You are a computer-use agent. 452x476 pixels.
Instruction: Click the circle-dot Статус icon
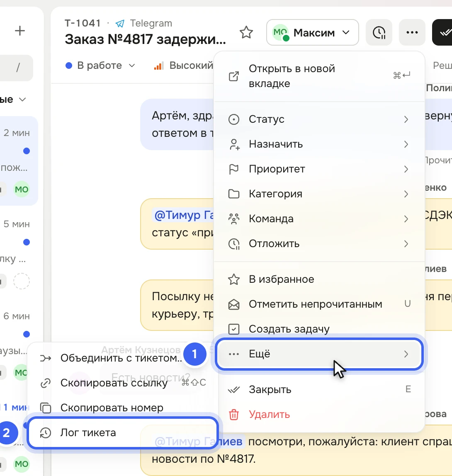(x=234, y=119)
